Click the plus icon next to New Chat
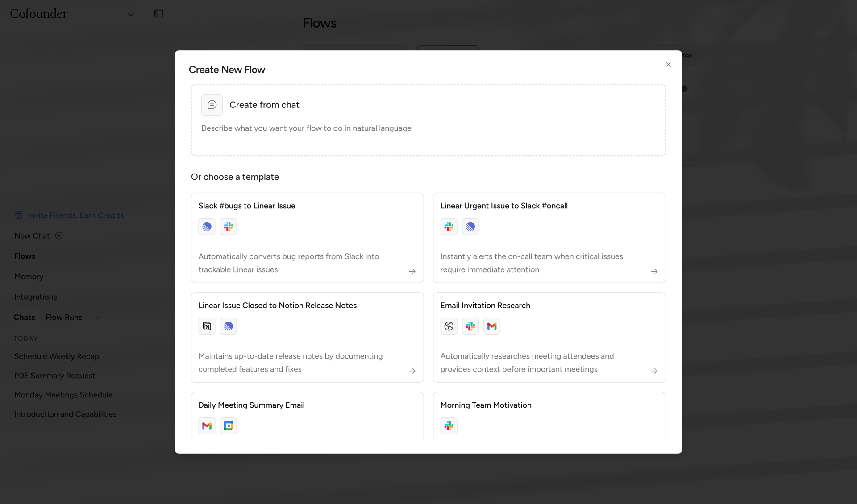The image size is (857, 504). (59, 235)
